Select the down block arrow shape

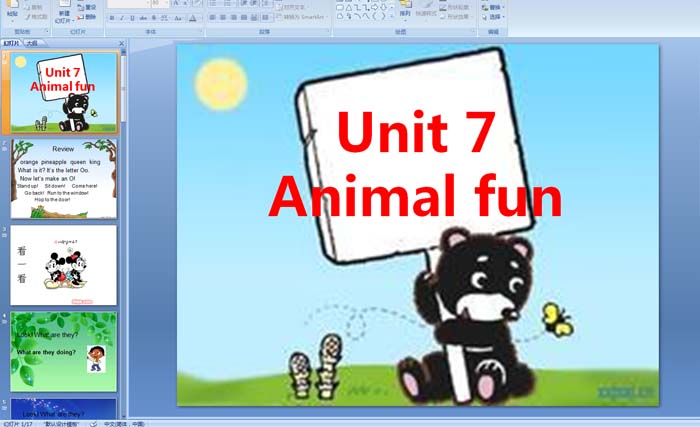[384, 8]
